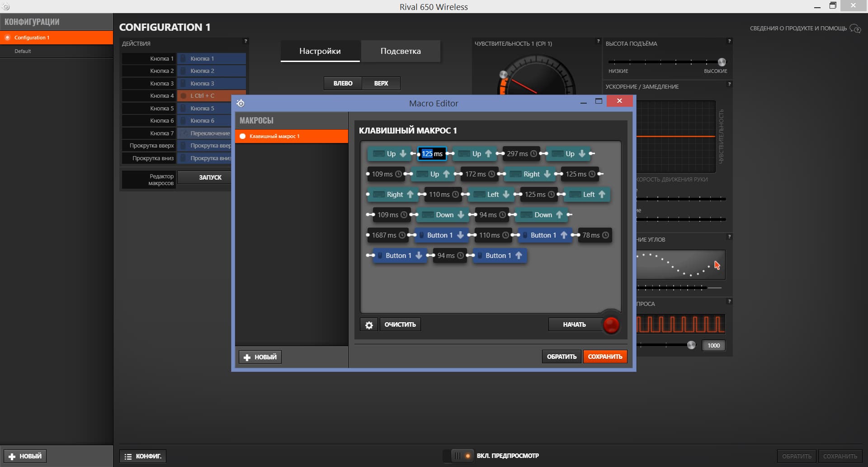Select the Right key-down macro block

(x=530, y=174)
